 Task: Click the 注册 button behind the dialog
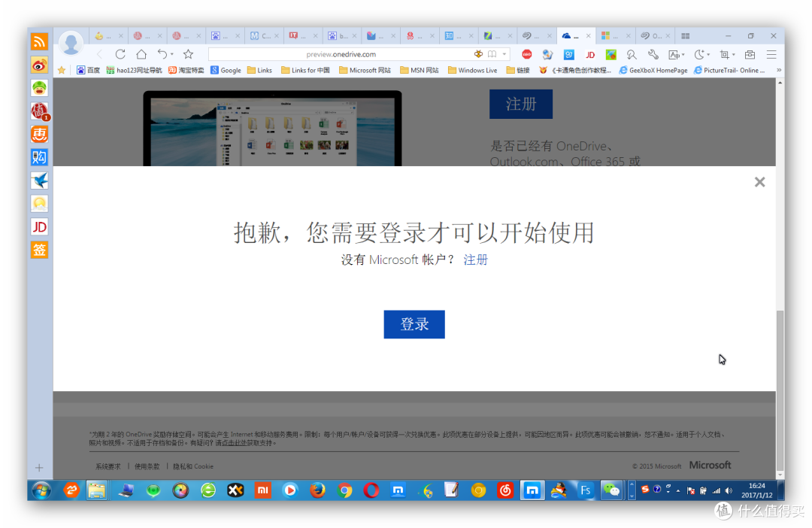tap(521, 104)
